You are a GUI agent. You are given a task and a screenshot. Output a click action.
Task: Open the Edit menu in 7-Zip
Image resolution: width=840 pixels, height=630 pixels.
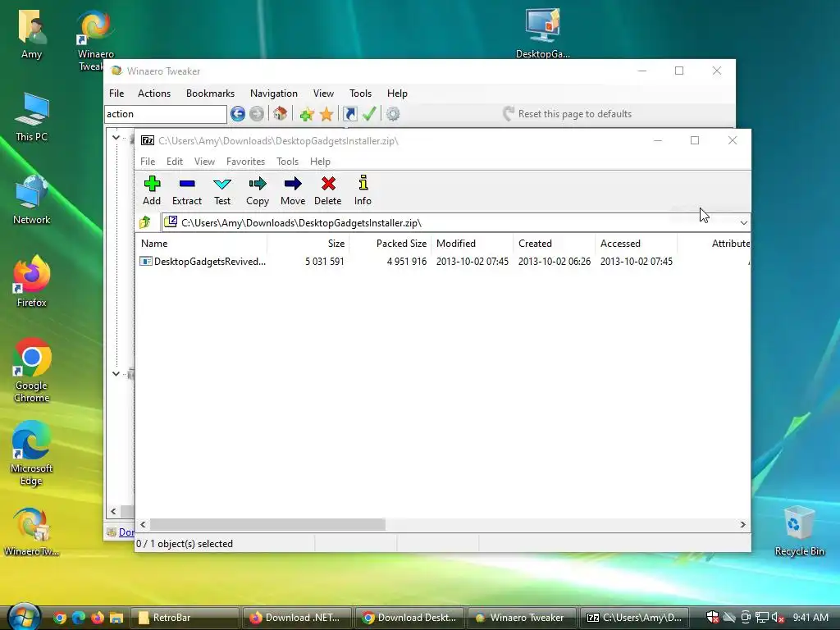[175, 162]
